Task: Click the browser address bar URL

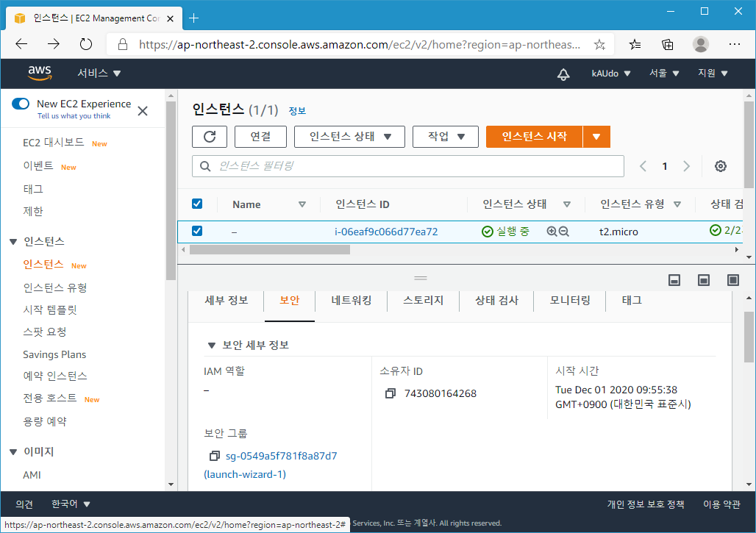Action: (x=359, y=45)
